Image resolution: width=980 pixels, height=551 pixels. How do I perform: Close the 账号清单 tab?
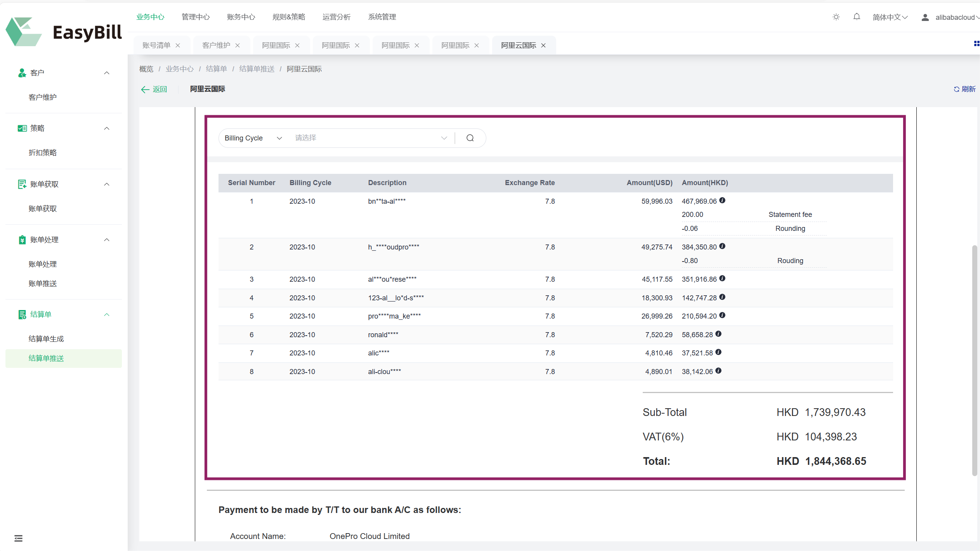pyautogui.click(x=178, y=45)
